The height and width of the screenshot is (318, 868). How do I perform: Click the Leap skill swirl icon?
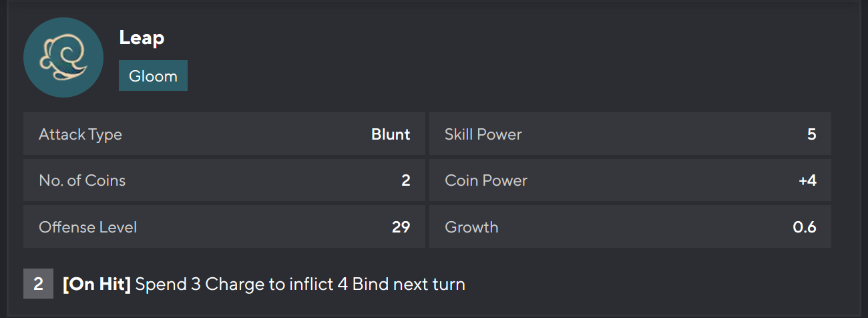[x=63, y=57]
